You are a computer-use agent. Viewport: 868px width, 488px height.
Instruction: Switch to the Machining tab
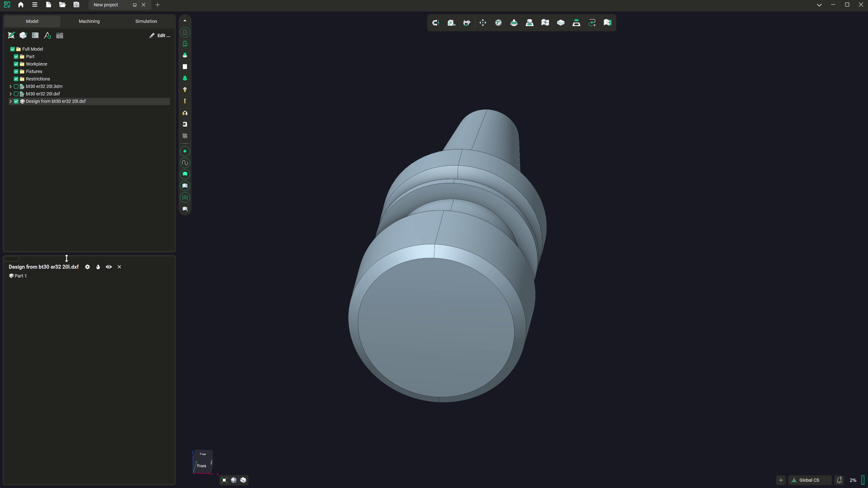[x=89, y=21]
